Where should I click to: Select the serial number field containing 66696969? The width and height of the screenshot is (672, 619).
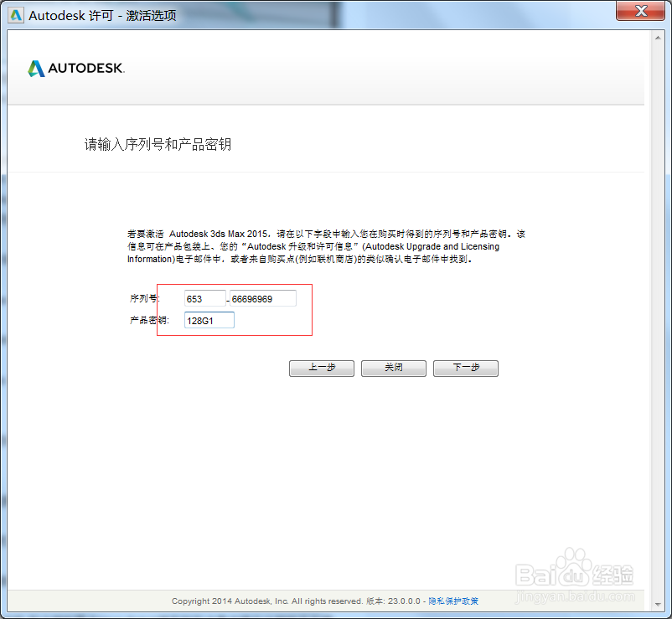coord(262,297)
